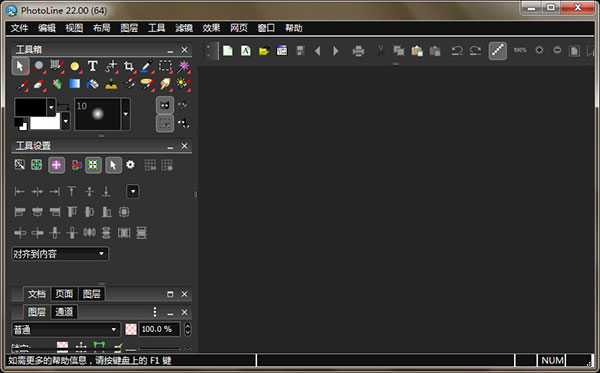Toggle the diagonal line smoothing button in toolbar
The width and height of the screenshot is (600, 373).
497,50
